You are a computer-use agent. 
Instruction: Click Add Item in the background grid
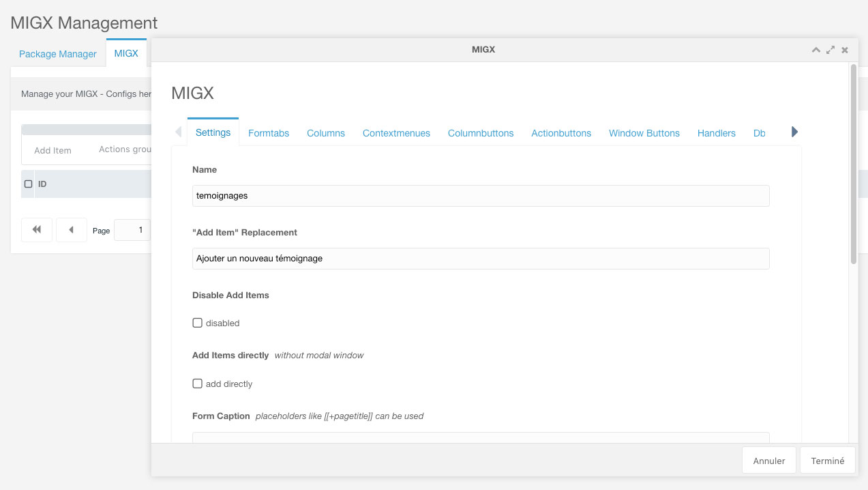coord(53,150)
